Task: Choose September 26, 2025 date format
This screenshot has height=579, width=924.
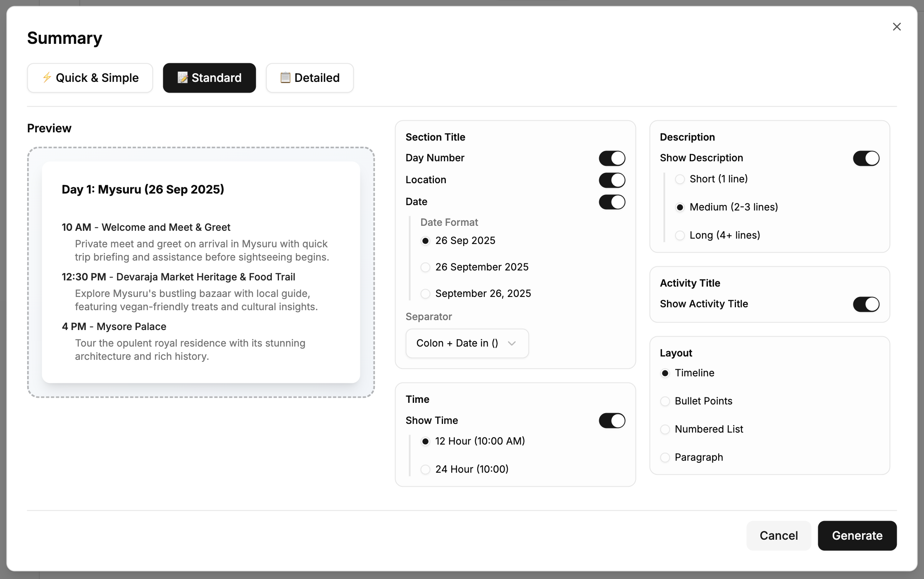Action: pyautogui.click(x=425, y=294)
